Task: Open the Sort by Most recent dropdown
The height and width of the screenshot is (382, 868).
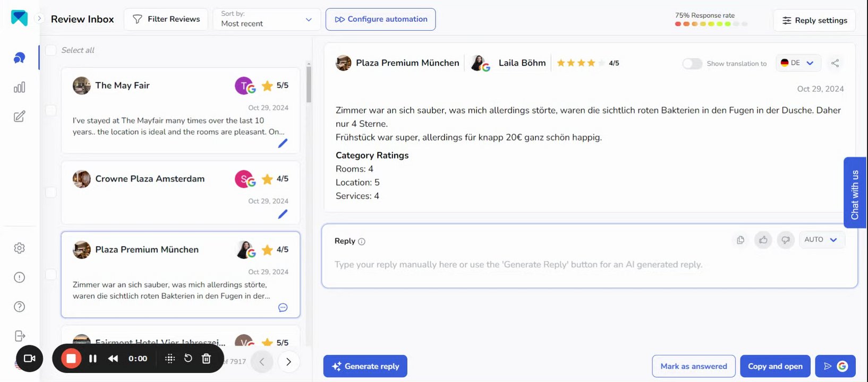Action: tap(267, 19)
